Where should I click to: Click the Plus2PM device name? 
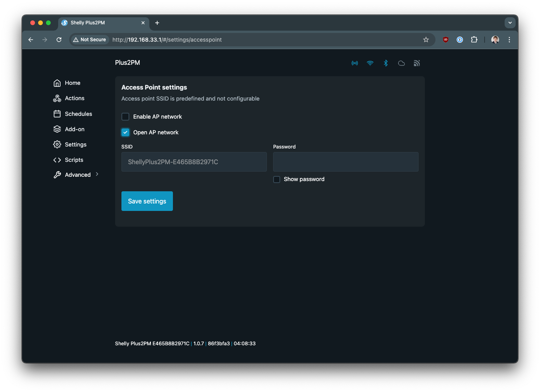[x=127, y=63]
